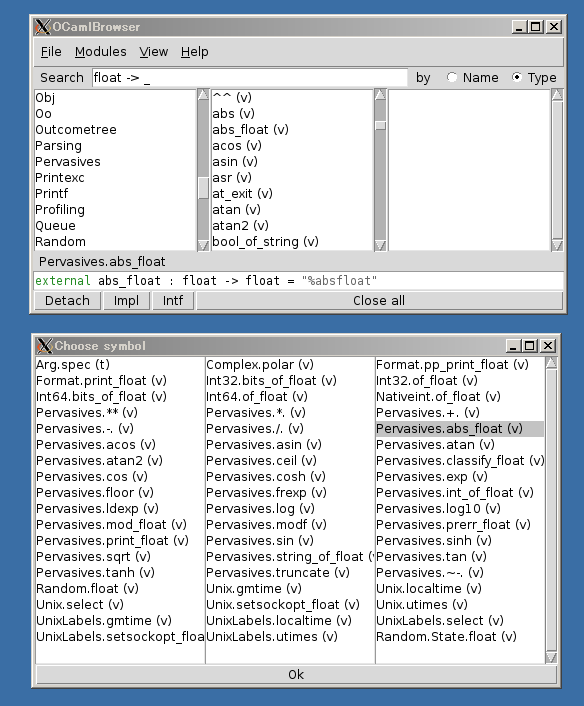The width and height of the screenshot is (584, 706).
Task: Maximize the Choose symbol window
Action: (530, 346)
